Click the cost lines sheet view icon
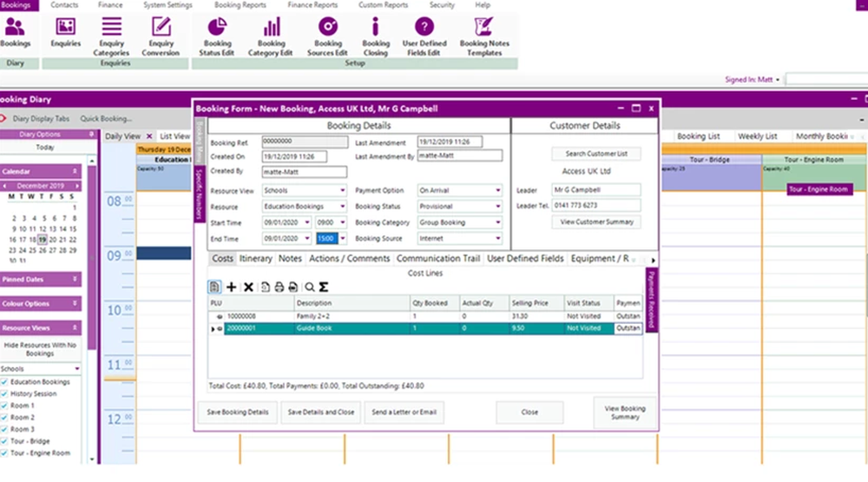The width and height of the screenshot is (868, 482). click(214, 287)
